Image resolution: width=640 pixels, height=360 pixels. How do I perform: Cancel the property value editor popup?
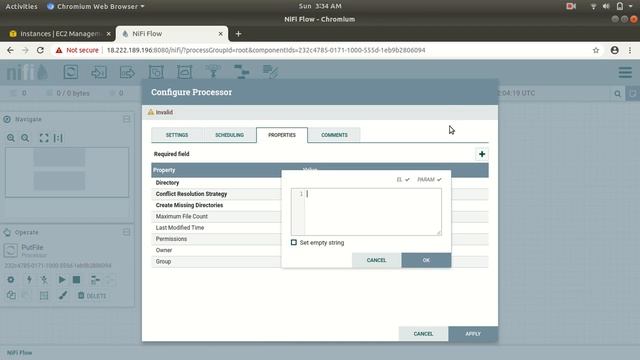[x=376, y=260]
